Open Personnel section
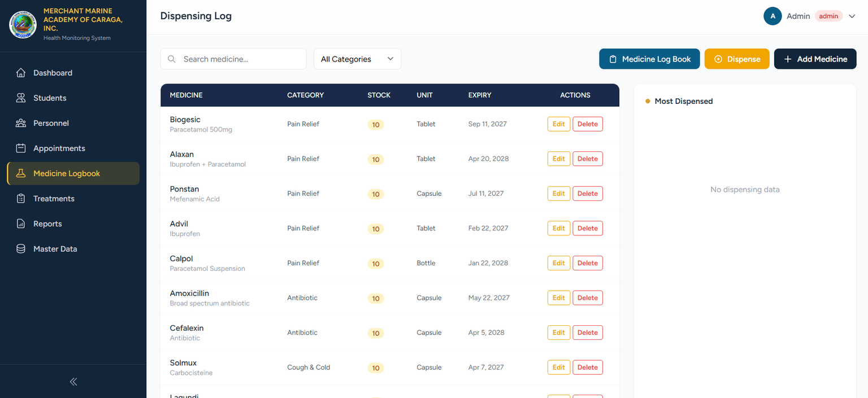 [x=73, y=123]
